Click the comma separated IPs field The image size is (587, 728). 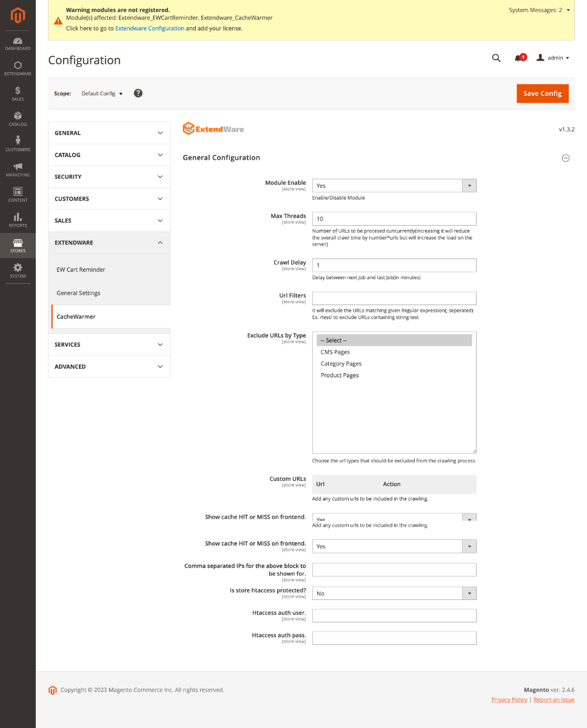pos(394,570)
